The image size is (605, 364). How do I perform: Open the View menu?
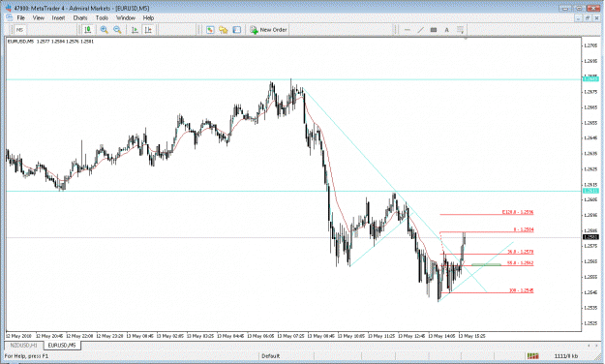(38, 17)
